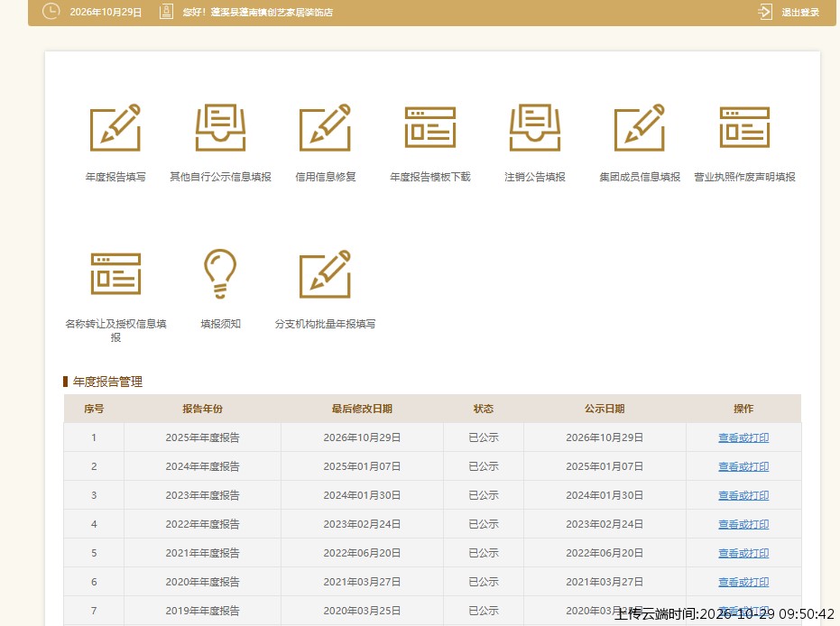This screenshot has width=840, height=626.
Task: Click the 营业执照作废声明填报 label
Action: (x=744, y=177)
